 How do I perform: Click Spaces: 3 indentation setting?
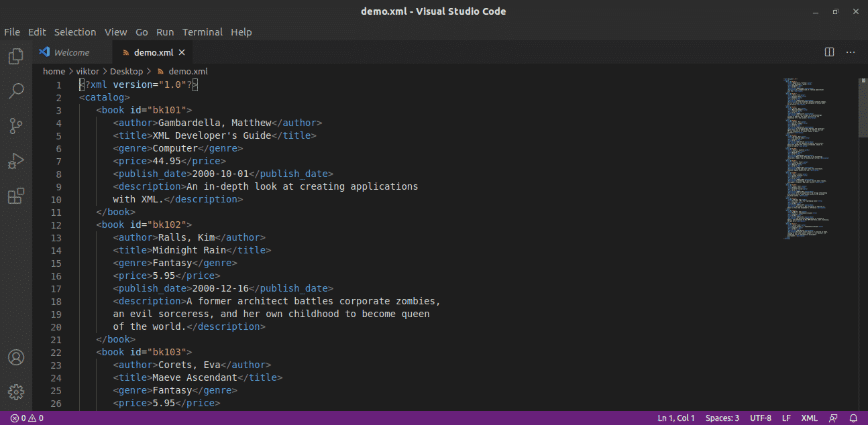click(x=722, y=418)
